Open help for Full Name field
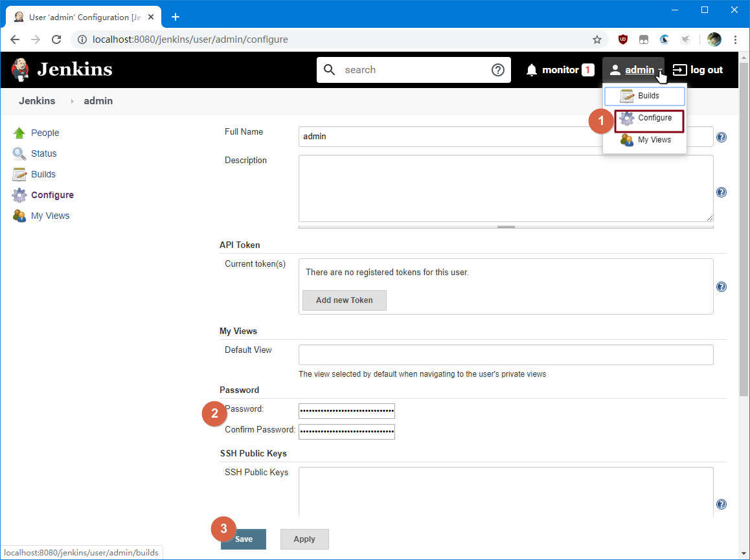Screen dimensions: 750x560 pos(722,137)
